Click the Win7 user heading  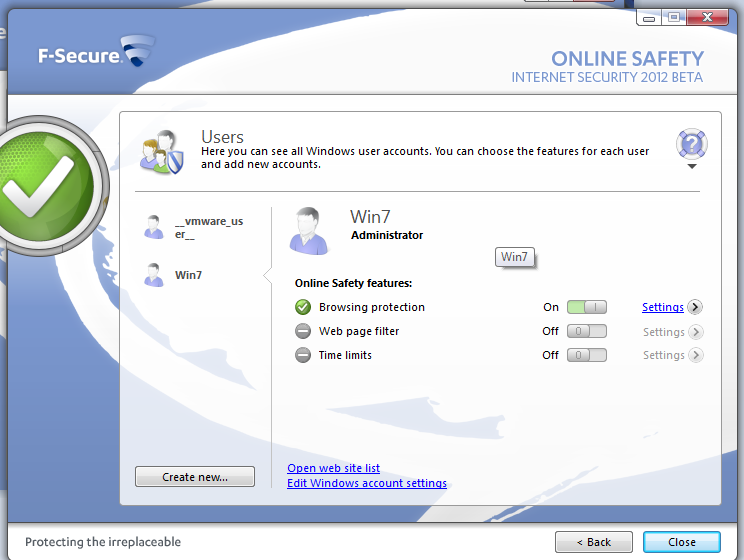click(x=370, y=217)
